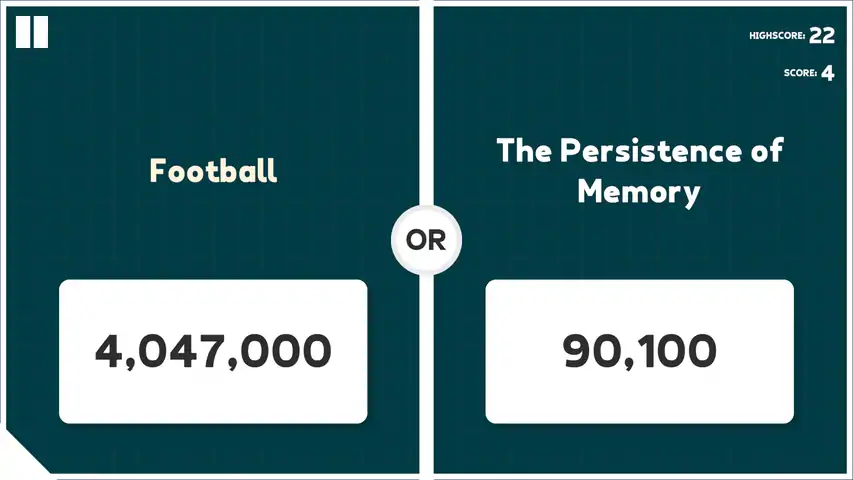
Task: Select the 4,047,000 answer card
Action: coord(213,351)
